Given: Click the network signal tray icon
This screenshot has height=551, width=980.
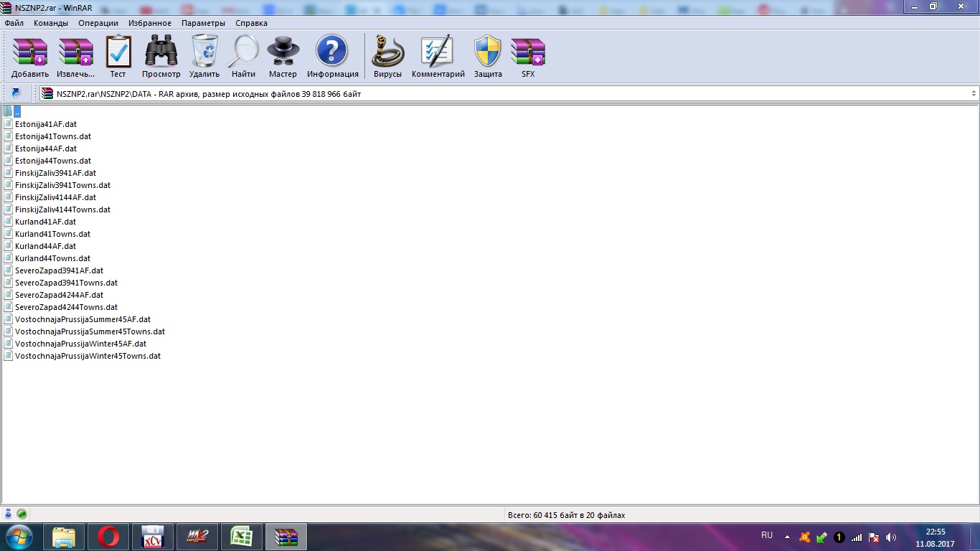Looking at the screenshot, I should [857, 537].
